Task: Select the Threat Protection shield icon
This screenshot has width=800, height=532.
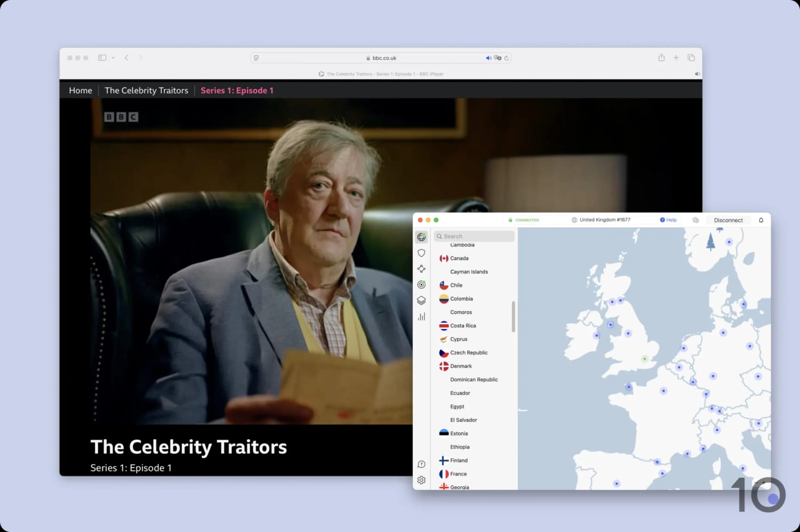Action: pyautogui.click(x=421, y=253)
